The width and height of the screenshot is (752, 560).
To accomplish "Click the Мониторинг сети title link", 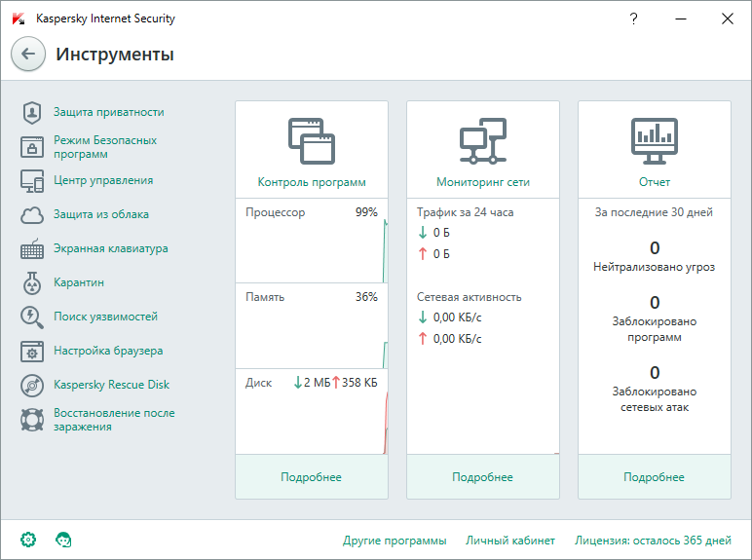I will click(483, 182).
